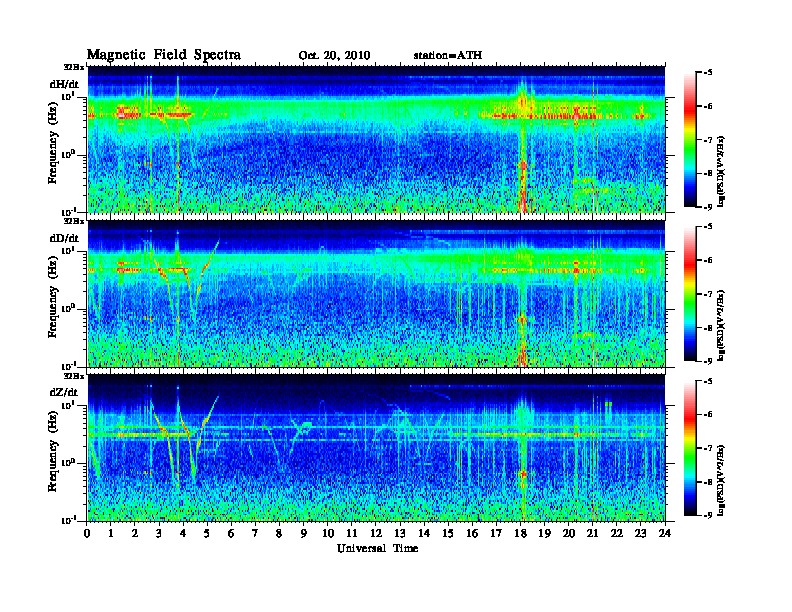Click hour "3" on the Universal Time axis
Screen dimensions: 792x612
(x=160, y=533)
